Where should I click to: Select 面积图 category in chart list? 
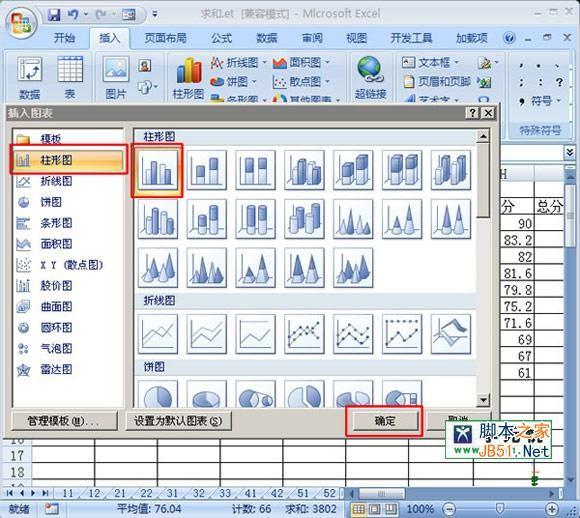[x=68, y=244]
